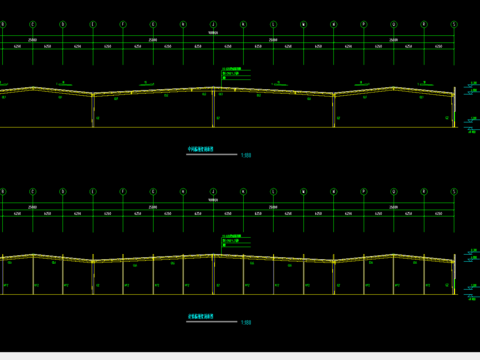Click the 6250 dimension between axes K and L above
480x360 pixels.
(x=258, y=46)
